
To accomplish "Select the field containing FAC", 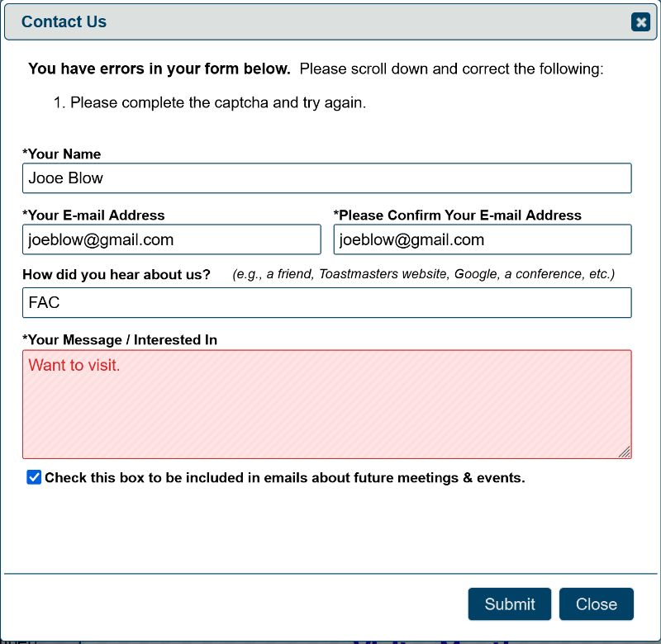I will tap(326, 303).
